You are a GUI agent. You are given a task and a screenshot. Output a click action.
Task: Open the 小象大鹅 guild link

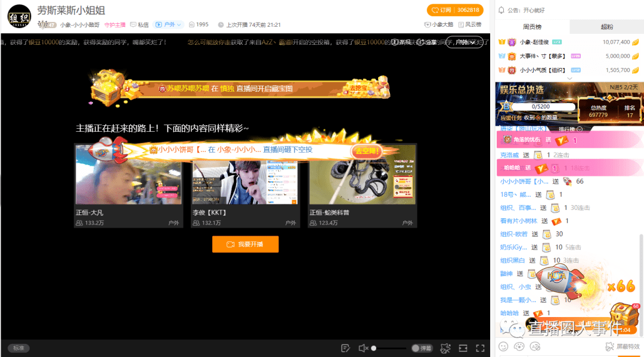tap(439, 24)
